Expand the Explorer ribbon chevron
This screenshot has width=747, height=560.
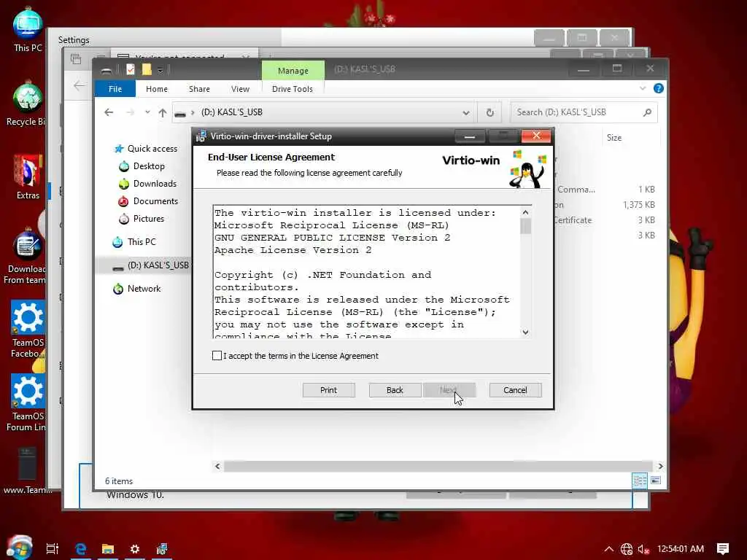tap(643, 88)
